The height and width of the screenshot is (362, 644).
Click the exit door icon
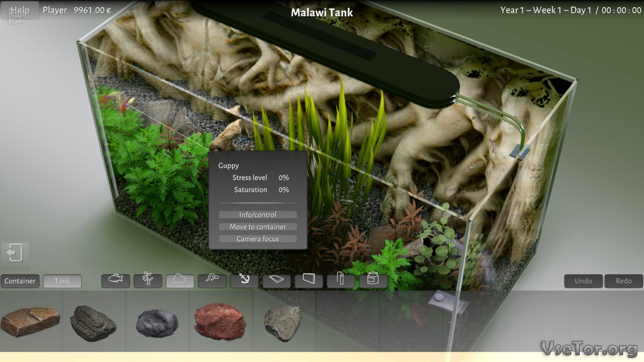[x=15, y=253]
